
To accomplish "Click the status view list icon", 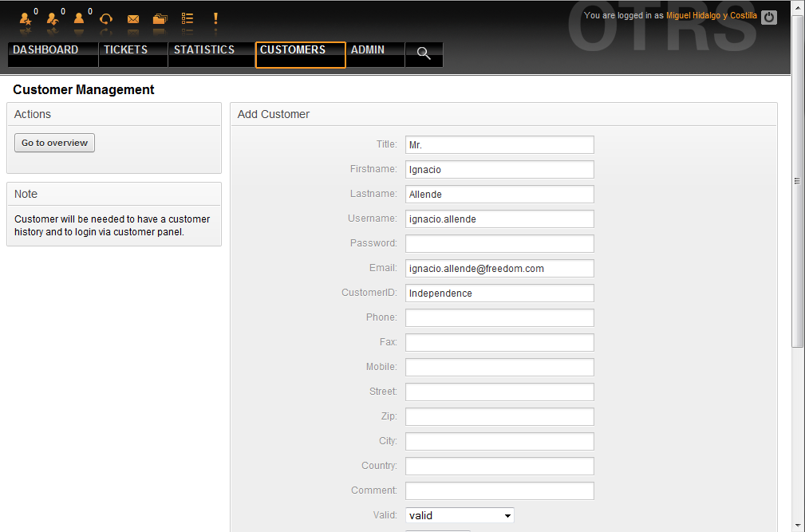I will coord(187,18).
